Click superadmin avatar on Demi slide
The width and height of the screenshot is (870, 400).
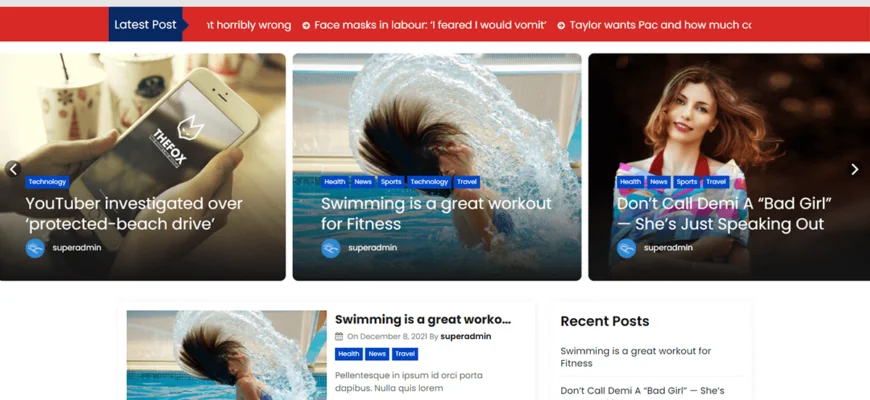(x=626, y=248)
